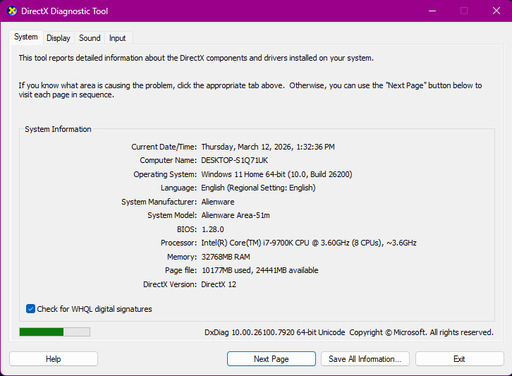This screenshot has width=512, height=376.
Task: Click the DirectX Diagnostic Tool title icon
Action: click(x=12, y=11)
